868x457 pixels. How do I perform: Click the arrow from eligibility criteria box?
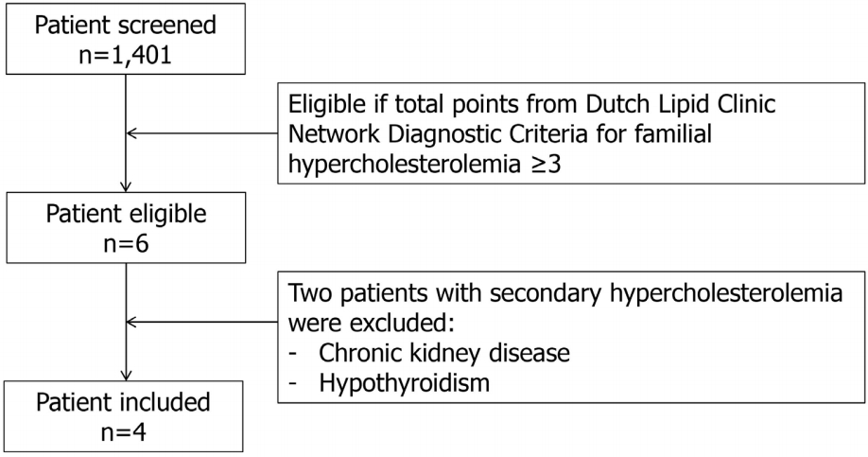[202, 133]
